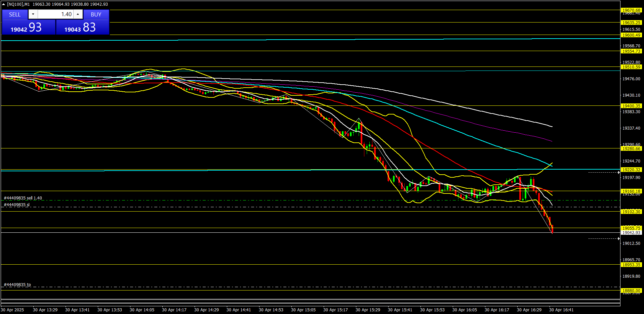Select the #44409835 sl stop-loss label
The image size is (644, 314).
tap(17, 205)
